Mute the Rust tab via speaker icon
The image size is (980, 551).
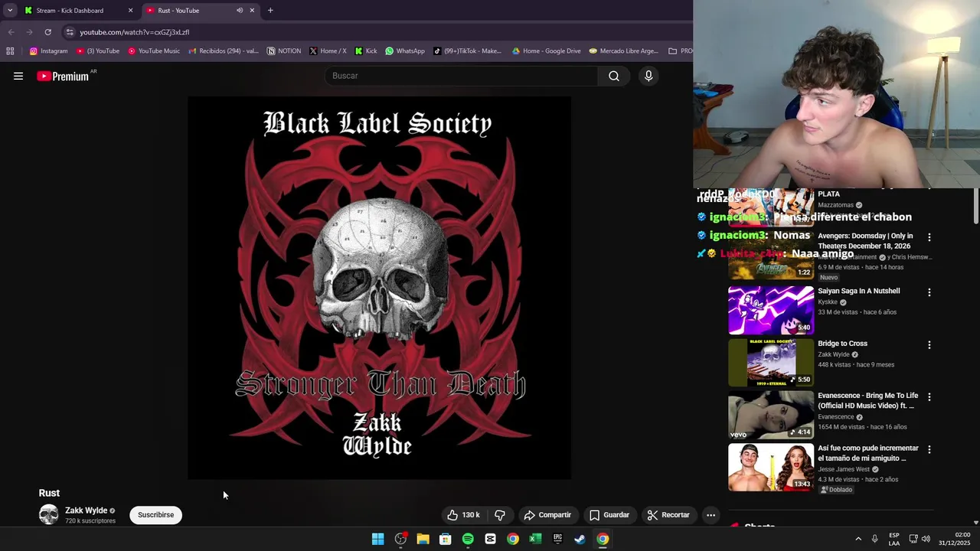(x=239, y=11)
